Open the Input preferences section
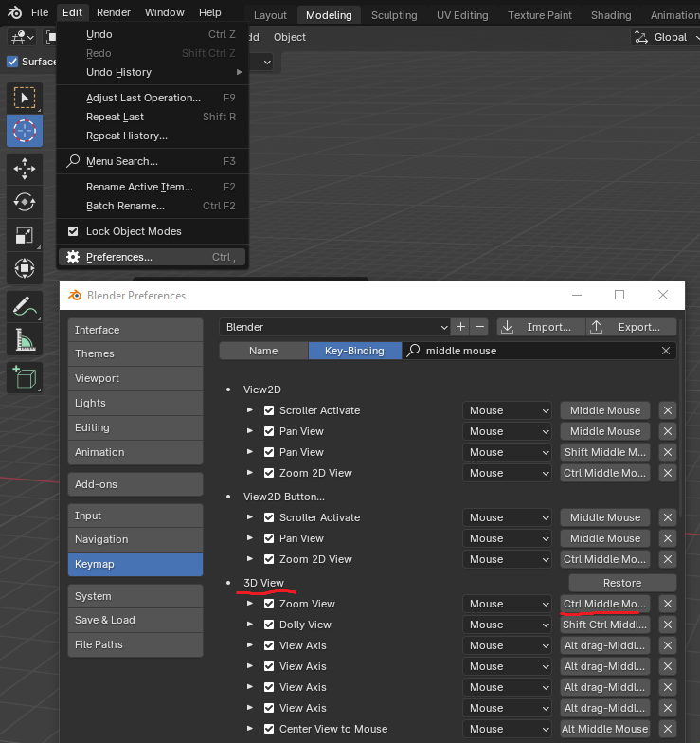This screenshot has height=743, width=700. pyautogui.click(x=135, y=516)
